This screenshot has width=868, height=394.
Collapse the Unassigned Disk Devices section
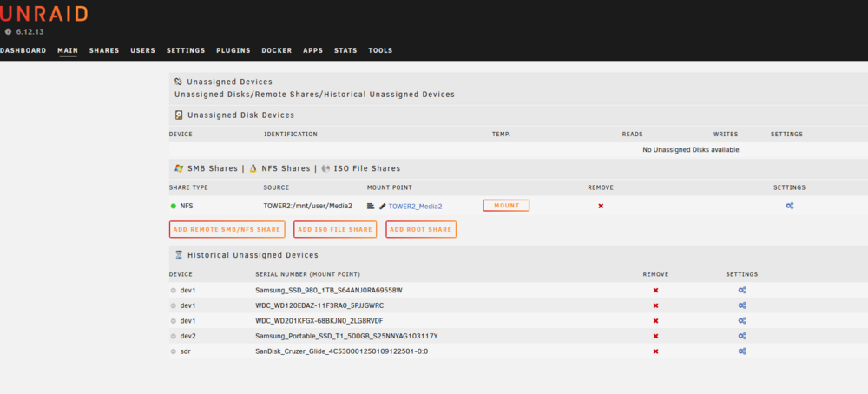click(240, 115)
